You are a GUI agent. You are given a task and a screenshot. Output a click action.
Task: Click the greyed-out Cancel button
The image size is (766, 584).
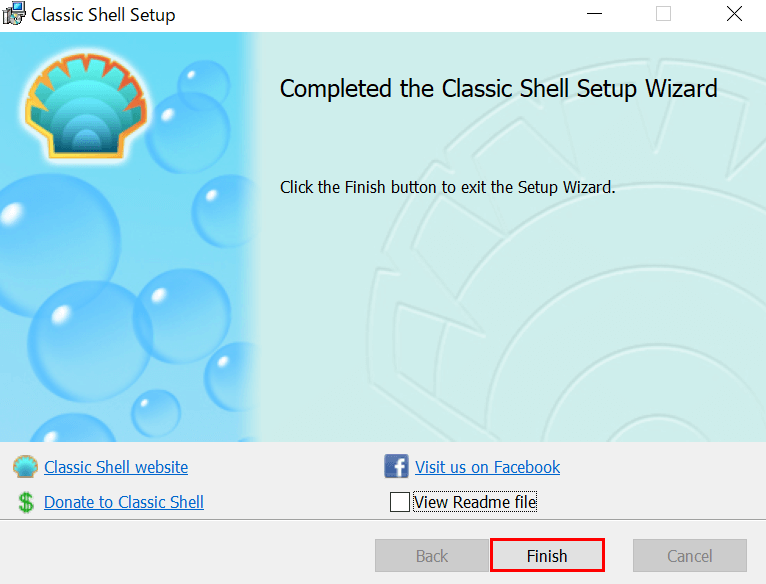point(690,556)
